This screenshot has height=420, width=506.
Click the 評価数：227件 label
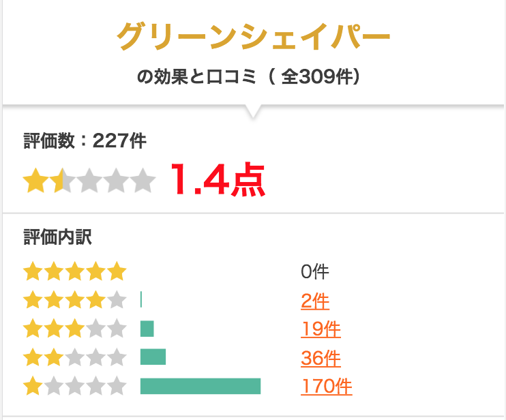pyautogui.click(x=85, y=141)
